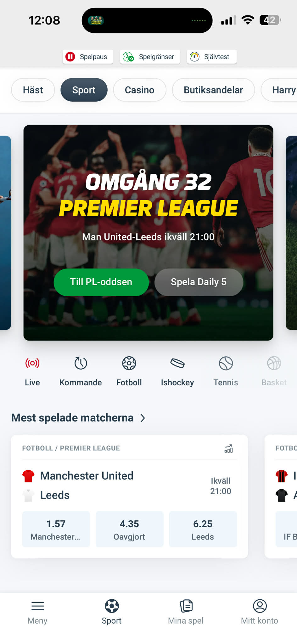Select the Fotboll soccer ball icon
This screenshot has height=644, width=297.
129,364
